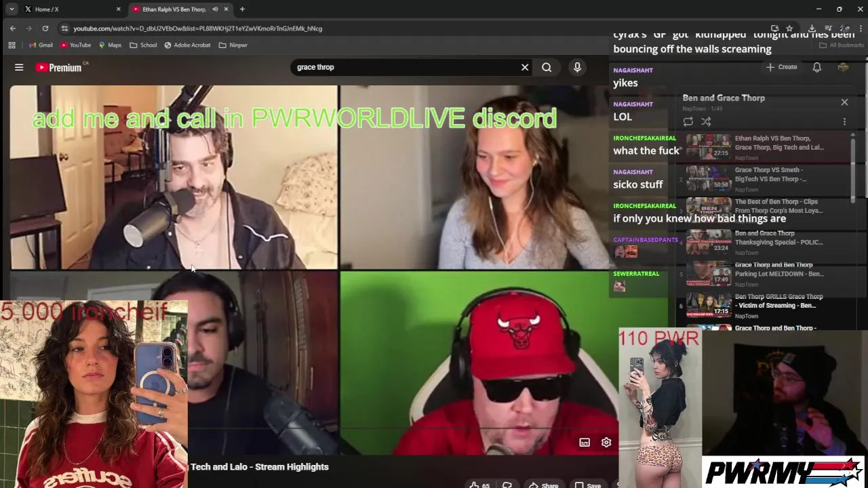The height and width of the screenshot is (488, 868).
Task: Like the video (65 likes)
Action: point(479,485)
